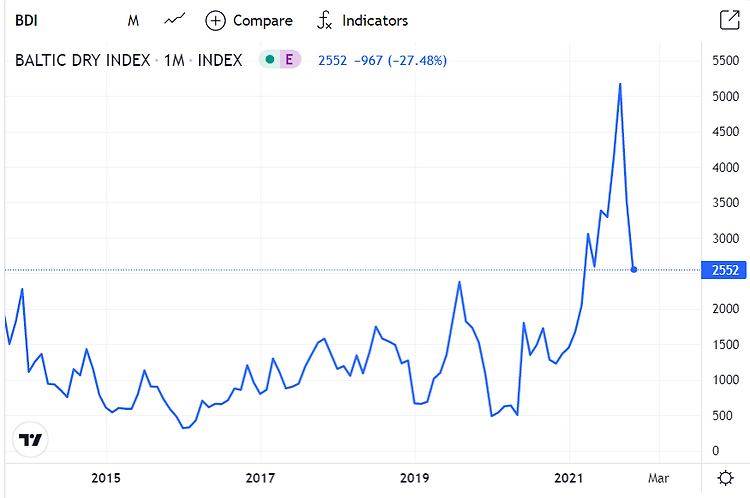Click the 4000 price axis label
The height and width of the screenshot is (498, 750).
(x=726, y=167)
